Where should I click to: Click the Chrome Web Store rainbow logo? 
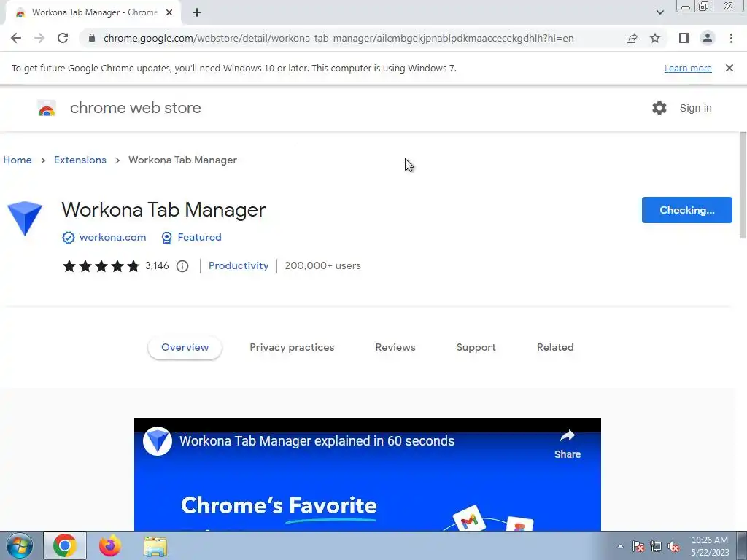tap(47, 109)
